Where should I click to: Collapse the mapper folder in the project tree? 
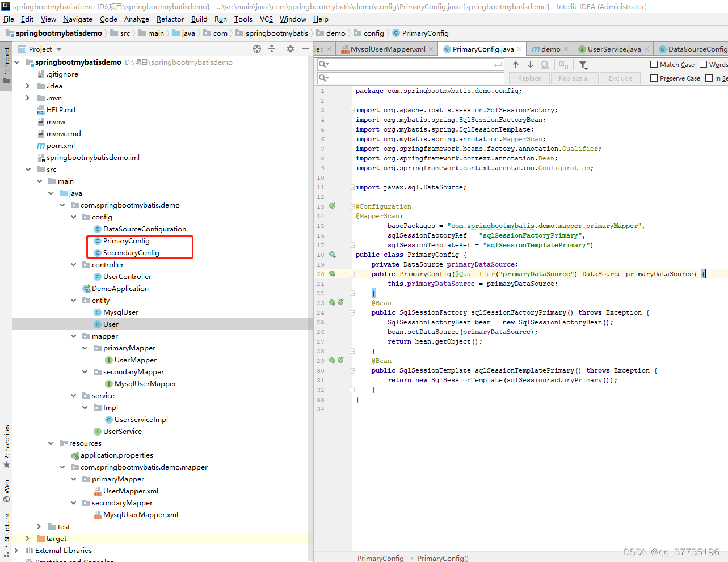(x=73, y=336)
